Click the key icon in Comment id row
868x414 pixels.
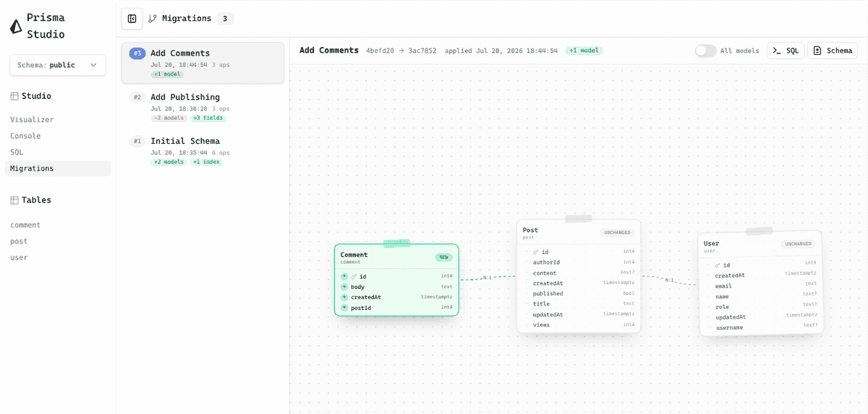click(354, 277)
